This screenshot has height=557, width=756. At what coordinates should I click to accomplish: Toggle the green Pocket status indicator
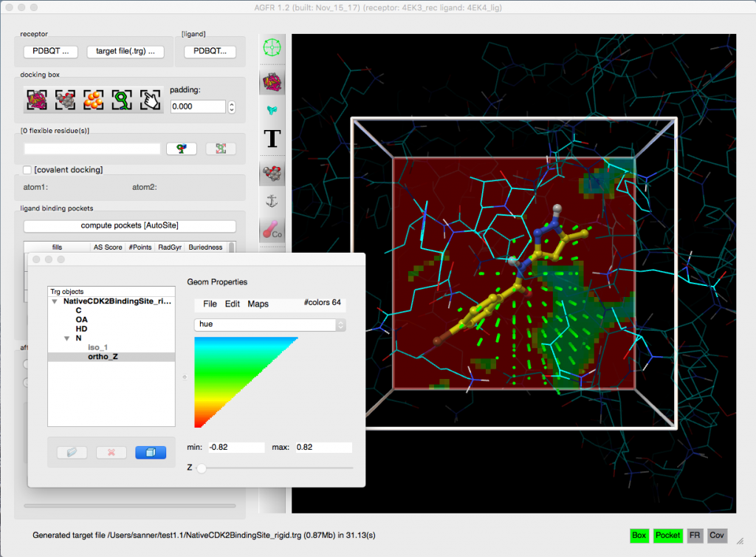point(667,535)
